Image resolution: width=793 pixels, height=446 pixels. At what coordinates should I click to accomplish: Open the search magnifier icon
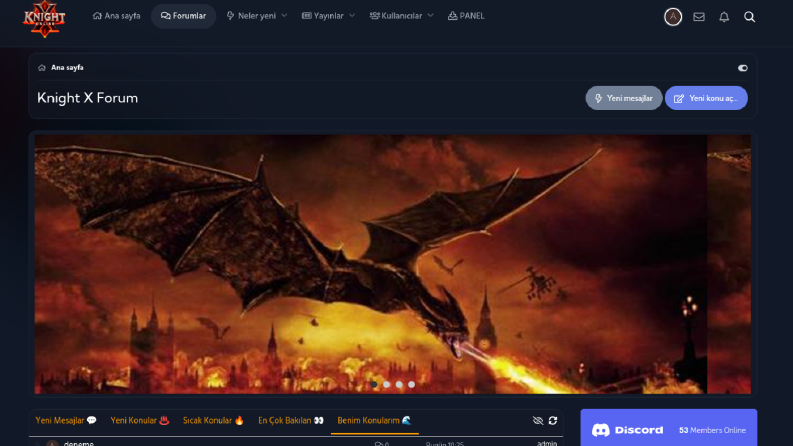click(750, 17)
